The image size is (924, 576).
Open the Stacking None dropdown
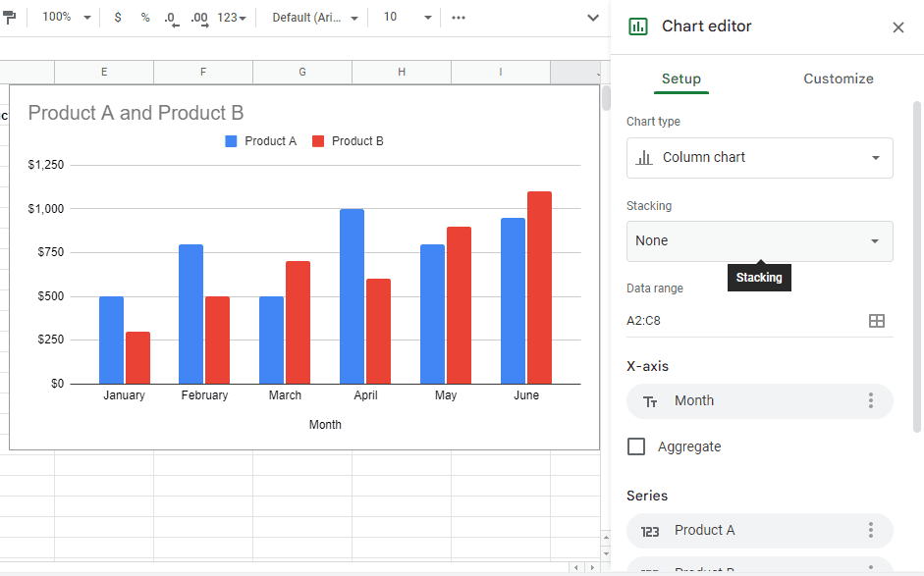point(760,240)
